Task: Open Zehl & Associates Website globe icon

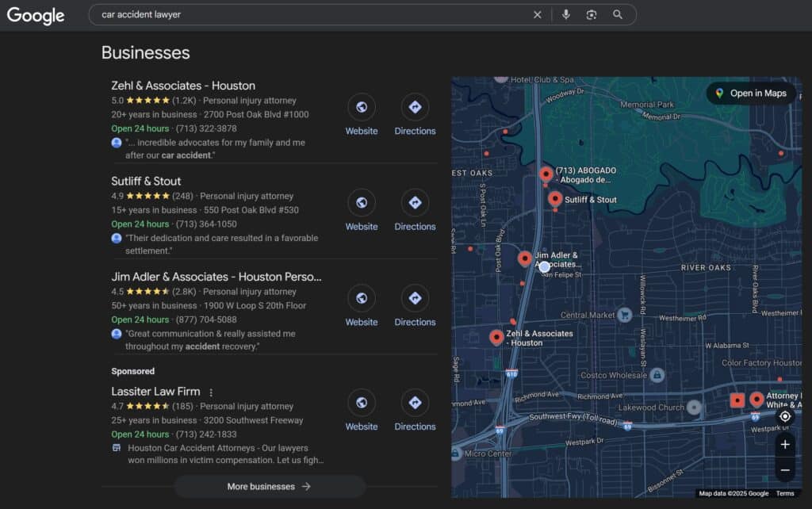Action: coord(362,107)
